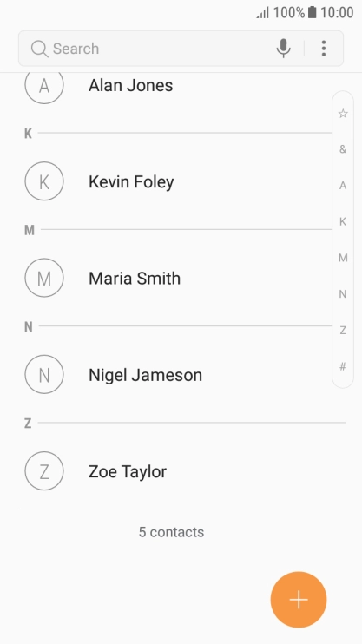Open the three-dot more options menu

[324, 49]
